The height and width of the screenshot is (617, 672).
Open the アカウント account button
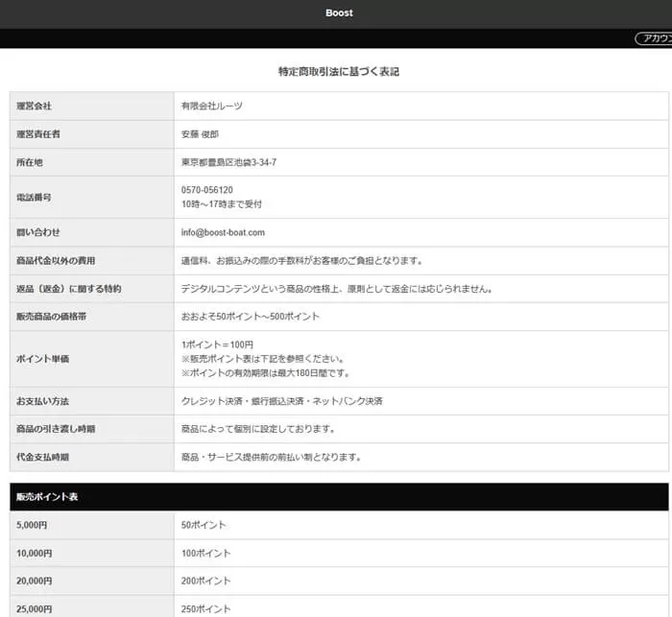pyautogui.click(x=654, y=38)
